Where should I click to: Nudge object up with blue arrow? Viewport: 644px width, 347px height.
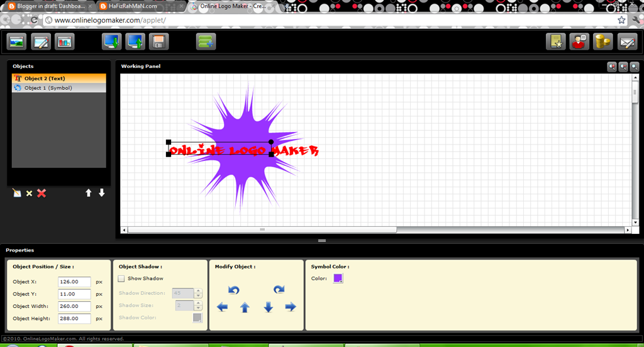[x=245, y=307]
